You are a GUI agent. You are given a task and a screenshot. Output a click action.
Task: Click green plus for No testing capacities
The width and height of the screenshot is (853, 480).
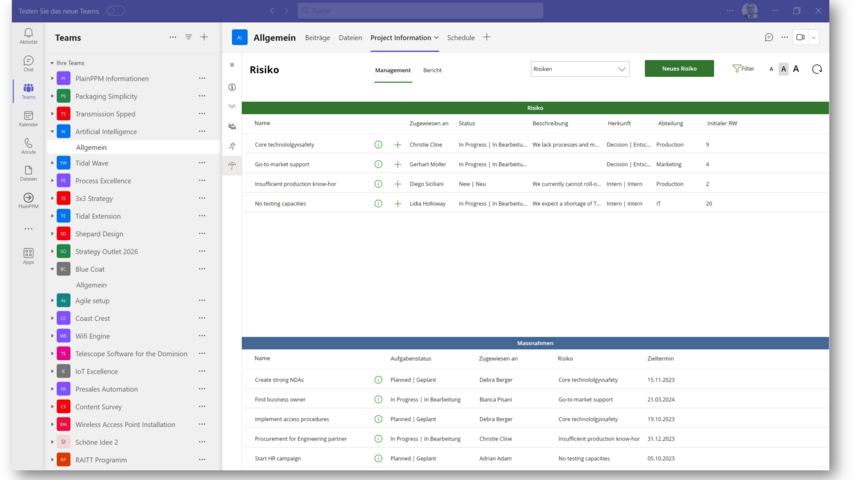click(x=397, y=203)
